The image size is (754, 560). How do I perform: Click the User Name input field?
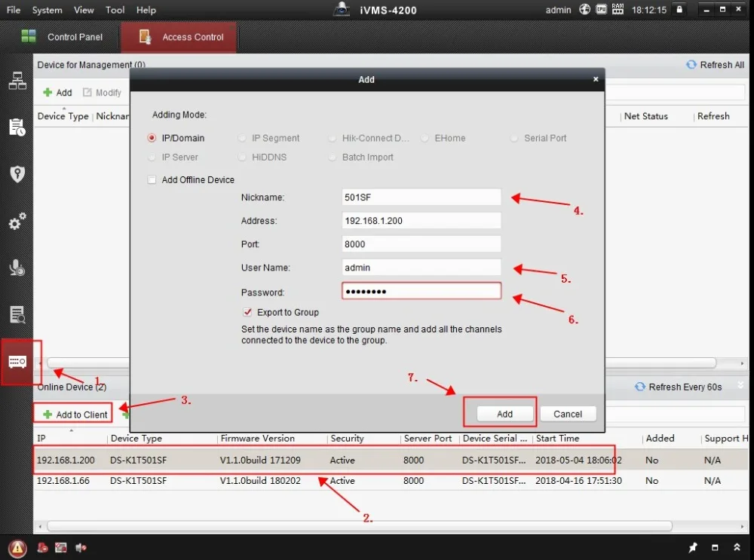point(421,268)
